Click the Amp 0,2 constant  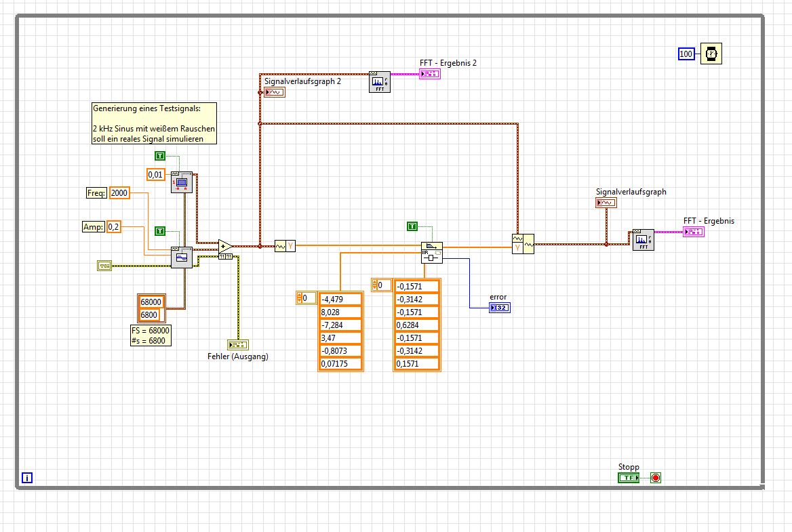(x=114, y=227)
